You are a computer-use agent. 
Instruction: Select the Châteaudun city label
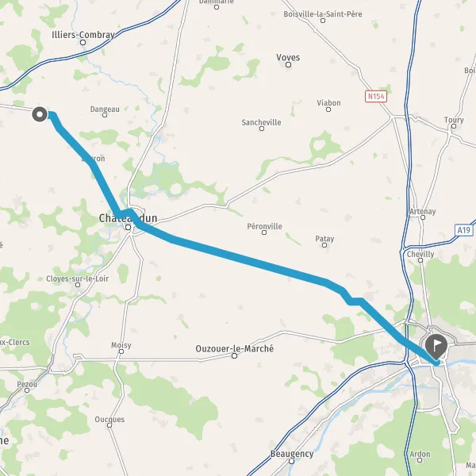tap(128, 218)
